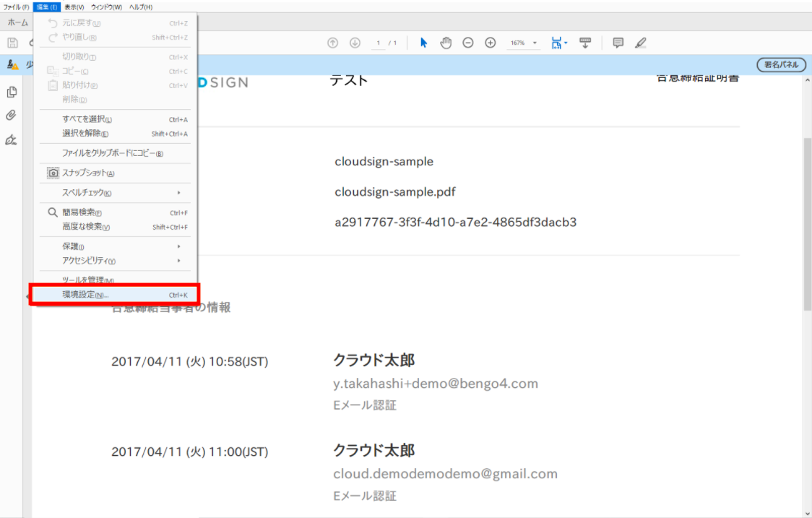Choose 切り取り menu entry
This screenshot has width=812, height=518.
click(115, 57)
